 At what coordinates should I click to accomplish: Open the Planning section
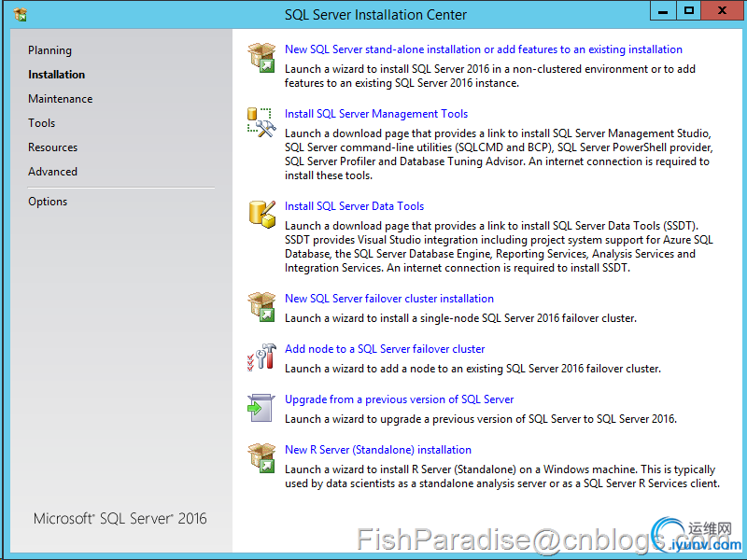50,50
